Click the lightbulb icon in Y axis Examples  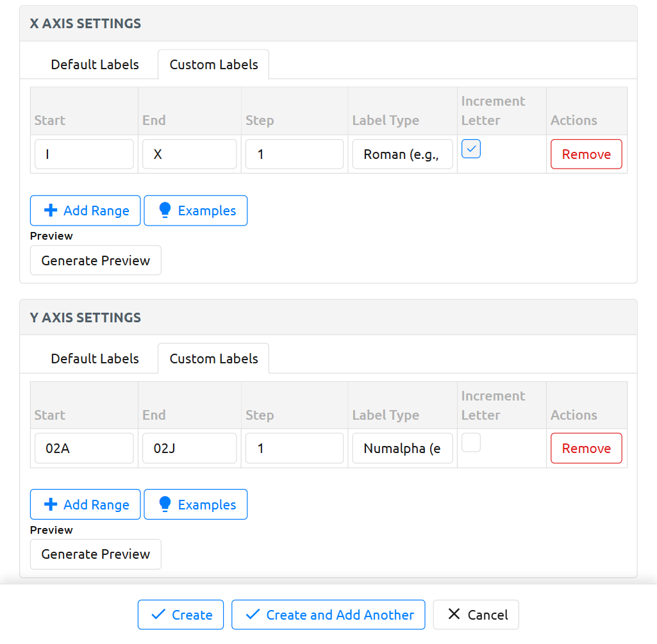pyautogui.click(x=165, y=505)
